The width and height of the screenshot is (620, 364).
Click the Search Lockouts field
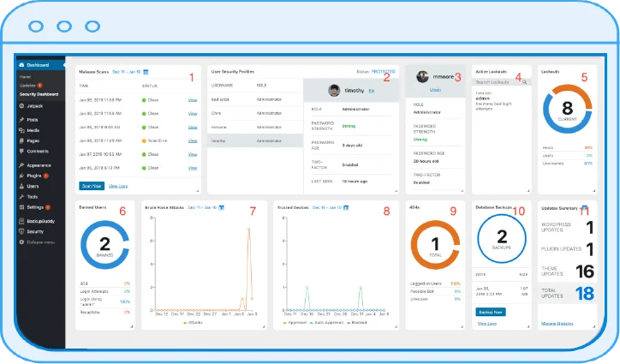tap(498, 81)
